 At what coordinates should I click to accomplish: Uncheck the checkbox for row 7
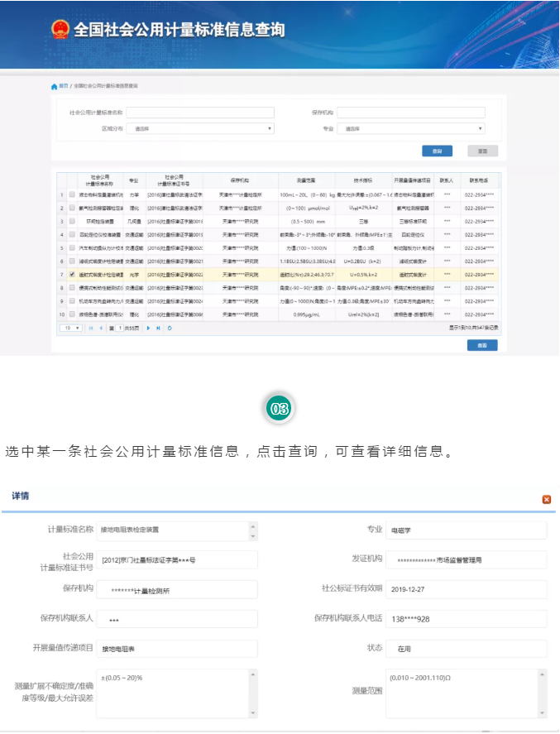pyautogui.click(x=73, y=274)
